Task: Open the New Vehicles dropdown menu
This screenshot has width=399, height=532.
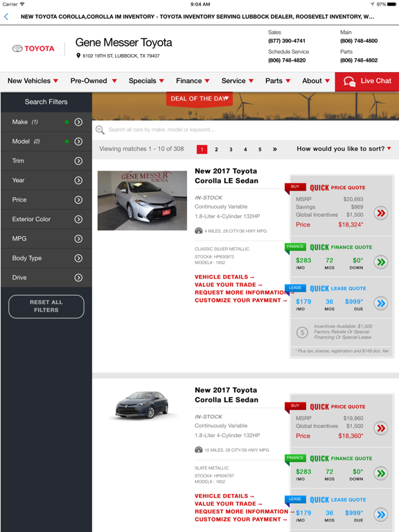Action: point(33,81)
